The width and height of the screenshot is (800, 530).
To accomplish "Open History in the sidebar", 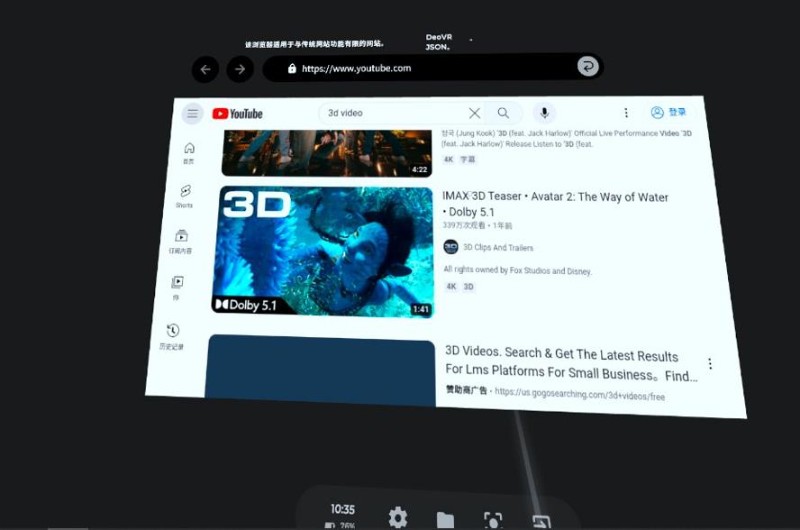I will [x=172, y=337].
